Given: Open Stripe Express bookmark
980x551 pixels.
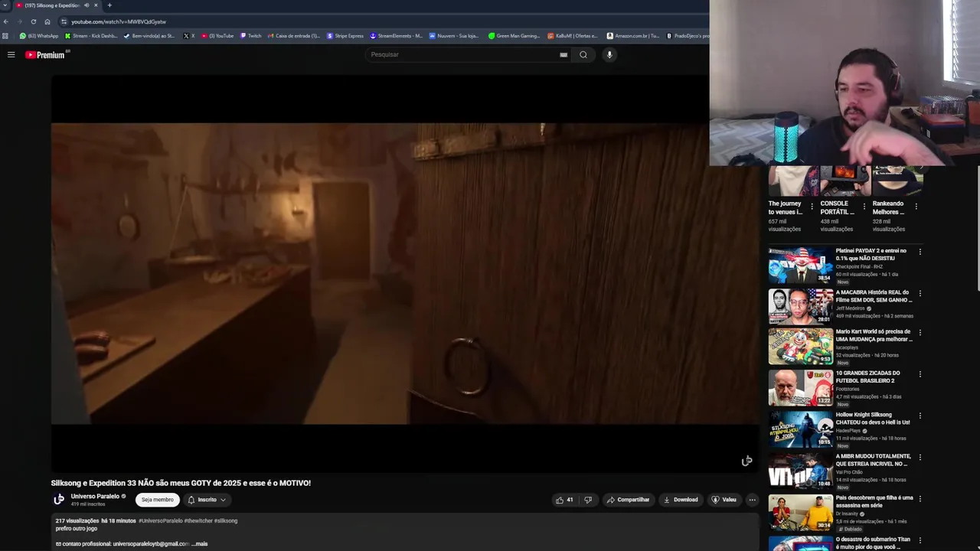Looking at the screenshot, I should 345,35.
